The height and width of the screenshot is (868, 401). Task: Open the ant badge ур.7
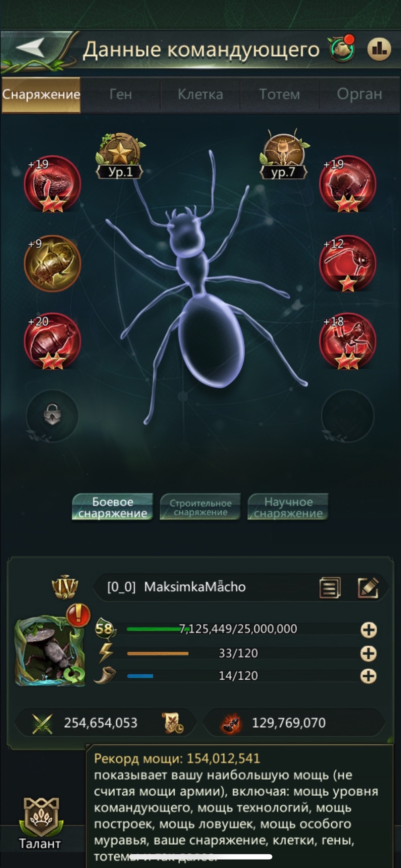(x=284, y=155)
